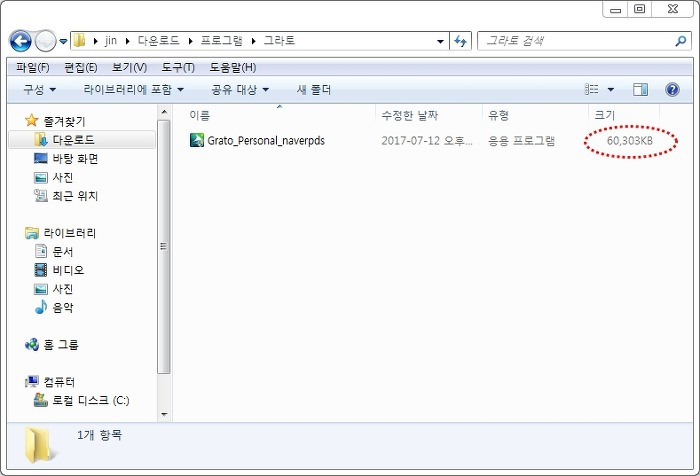The height and width of the screenshot is (476, 700).
Task: Sort by the 크기 column header
Action: click(x=605, y=116)
